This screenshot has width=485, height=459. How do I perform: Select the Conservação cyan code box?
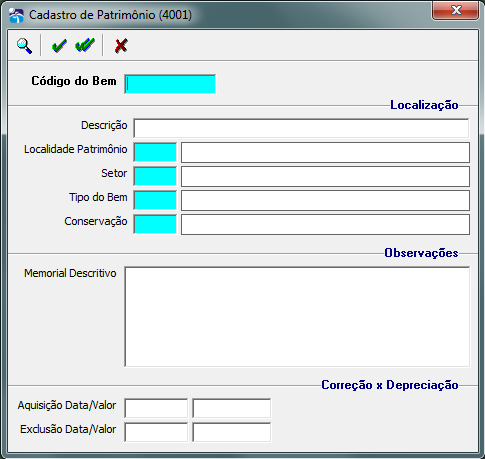[x=155, y=224]
